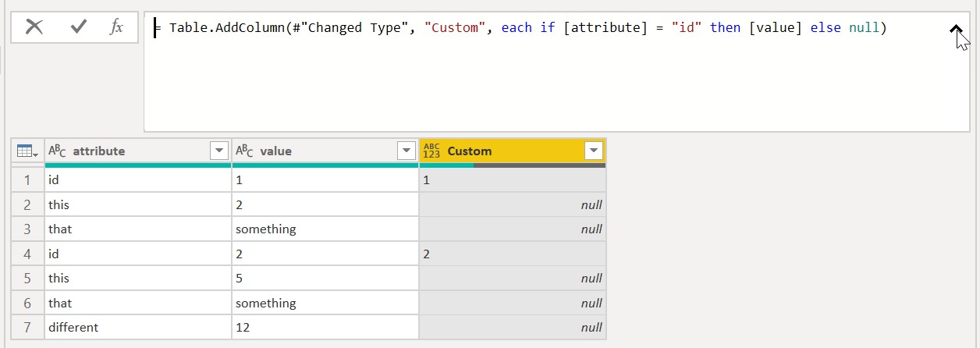This screenshot has height=348, width=980.
Task: Click inside the formula bar text
Action: [520, 28]
